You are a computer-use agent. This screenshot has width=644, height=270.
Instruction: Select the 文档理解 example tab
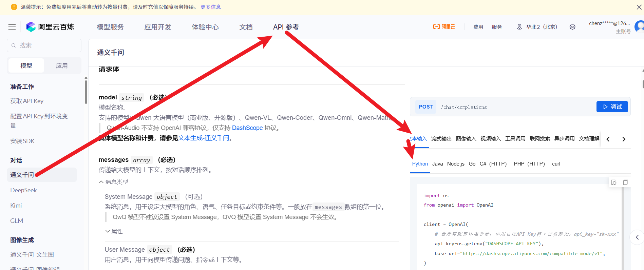[x=589, y=138]
